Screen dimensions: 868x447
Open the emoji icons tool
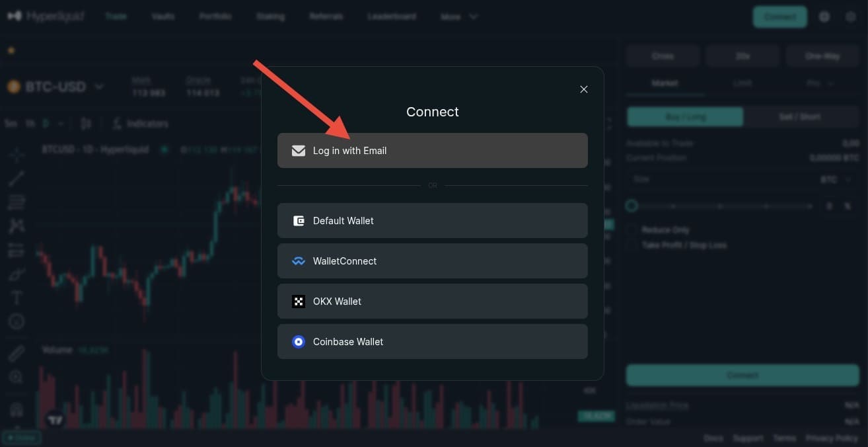pyautogui.click(x=17, y=321)
